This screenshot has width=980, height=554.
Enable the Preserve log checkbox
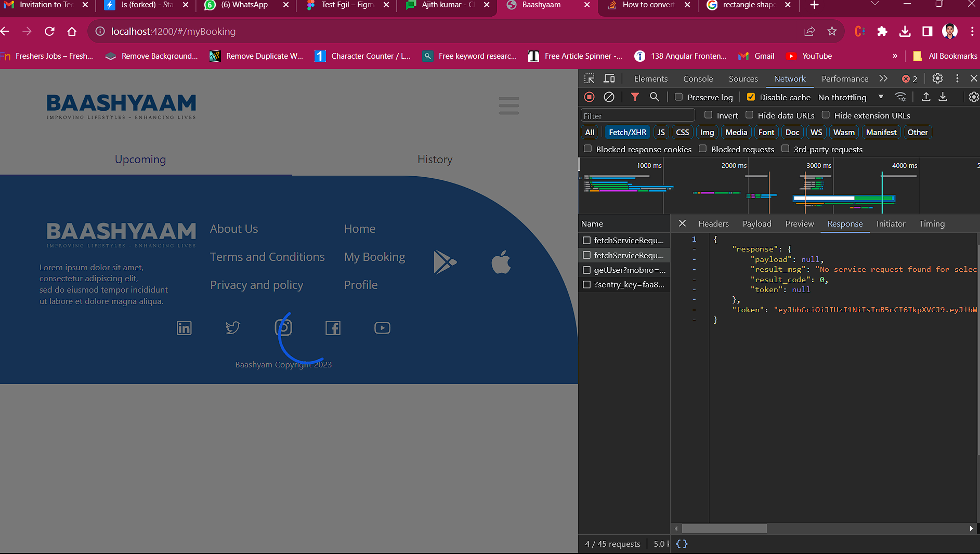click(678, 97)
